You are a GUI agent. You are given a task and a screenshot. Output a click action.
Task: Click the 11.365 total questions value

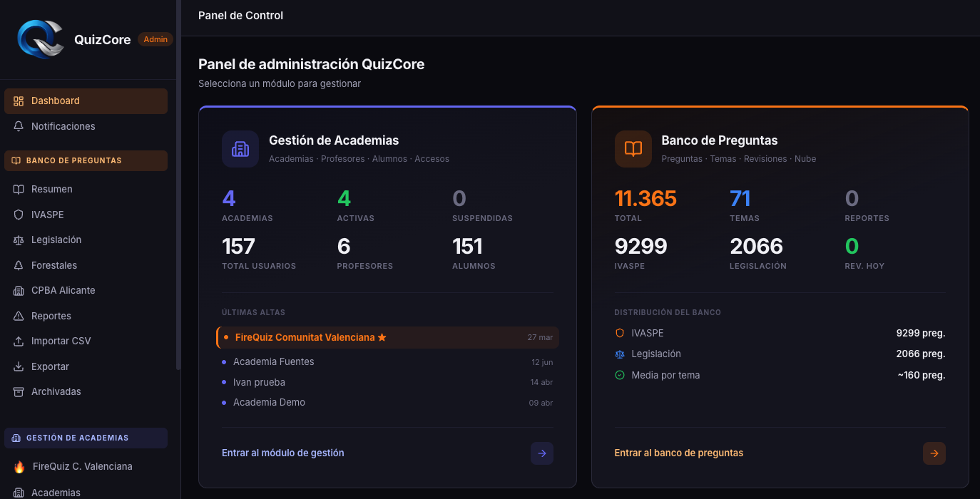point(645,199)
